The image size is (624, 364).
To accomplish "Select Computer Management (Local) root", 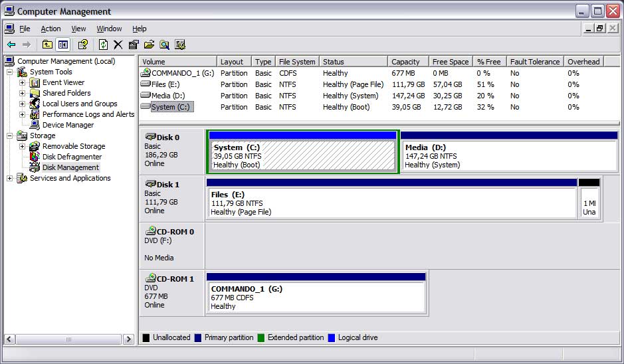I will tap(66, 61).
